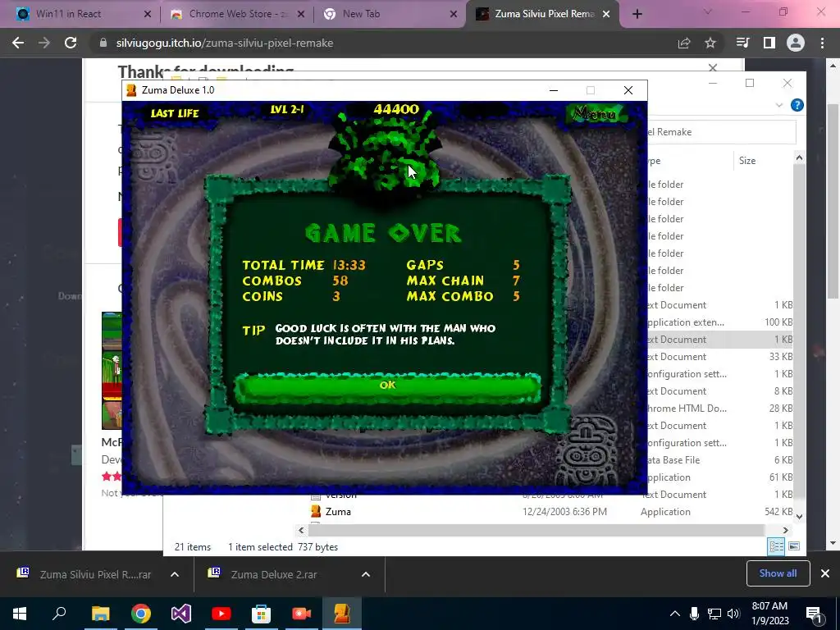Click Chrome page scrollbar down arrow
This screenshot has height=630, width=840.
[833, 543]
